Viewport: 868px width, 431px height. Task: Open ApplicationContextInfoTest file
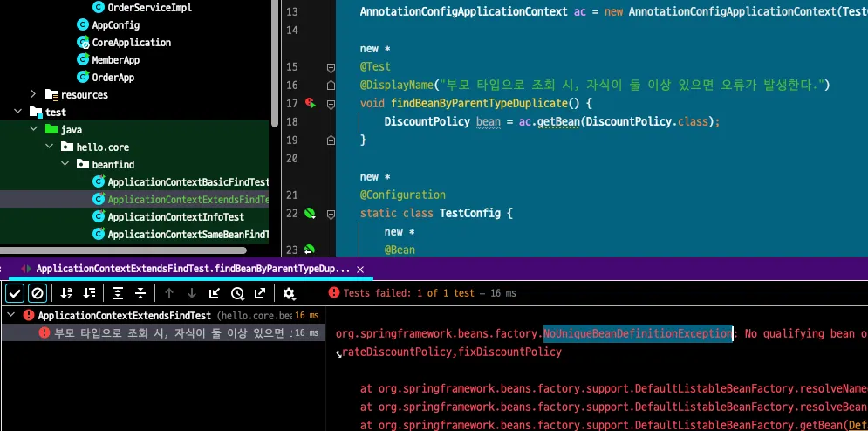(175, 216)
